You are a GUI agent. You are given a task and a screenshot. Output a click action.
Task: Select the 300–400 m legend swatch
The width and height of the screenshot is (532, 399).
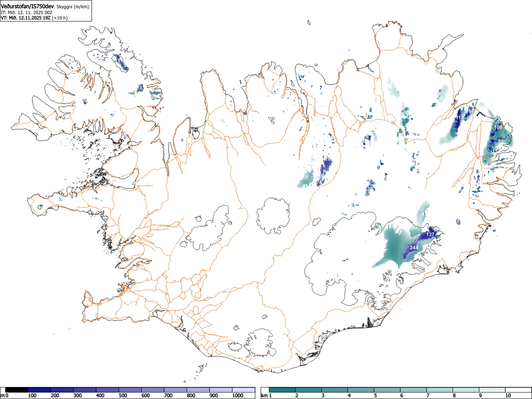tap(85, 390)
